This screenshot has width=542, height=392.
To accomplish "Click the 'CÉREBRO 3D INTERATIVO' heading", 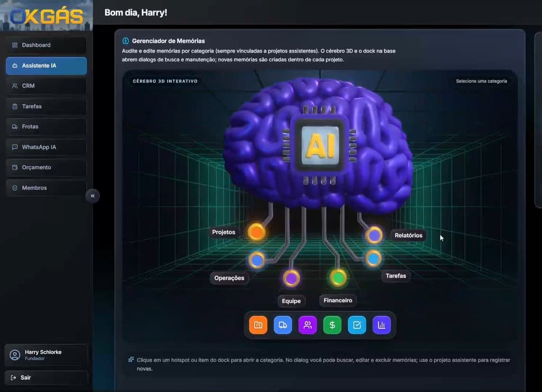I will (x=165, y=81).
